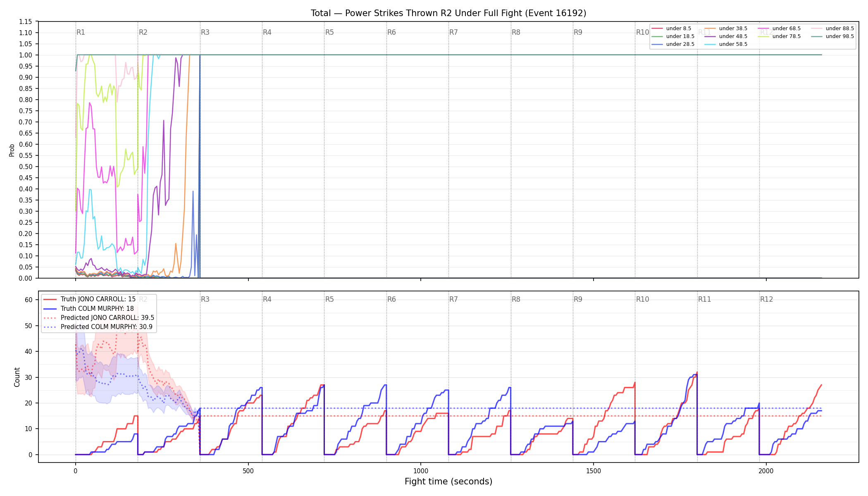This screenshot has height=496, width=868.
Task: Click the R7 round marker in the Count chart
Action: (x=453, y=299)
